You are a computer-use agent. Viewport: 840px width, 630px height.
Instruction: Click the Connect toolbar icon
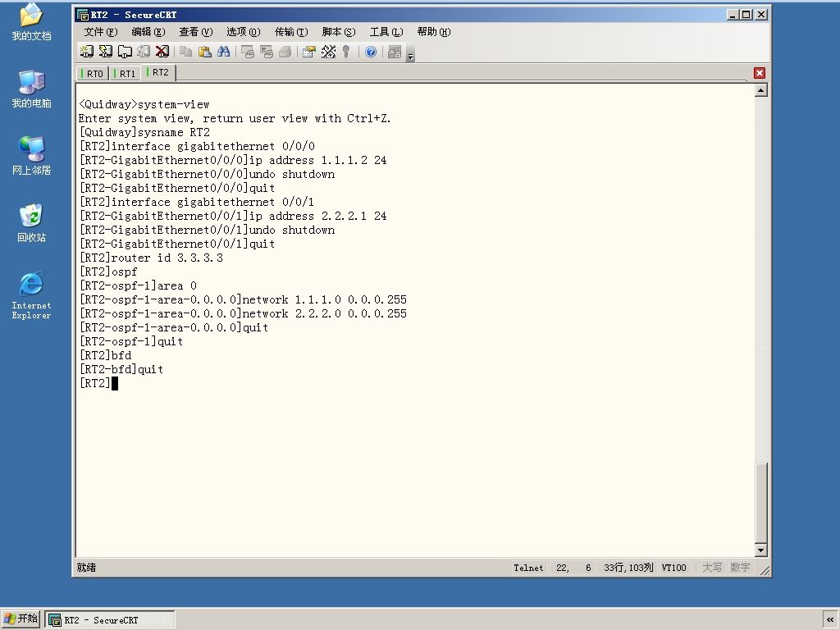click(86, 52)
